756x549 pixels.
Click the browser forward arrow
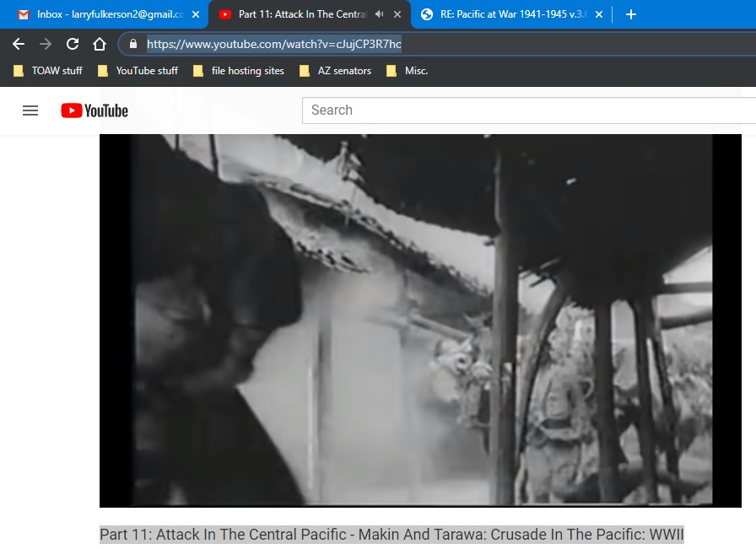click(46, 44)
